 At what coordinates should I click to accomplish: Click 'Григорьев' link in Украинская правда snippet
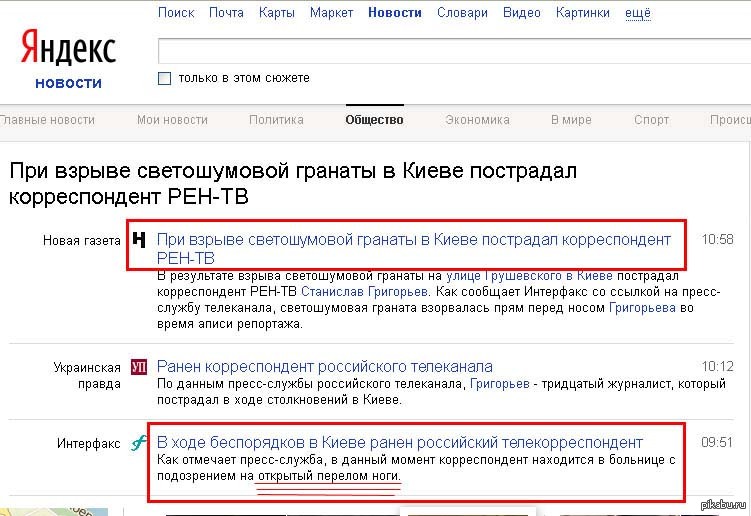(500, 384)
